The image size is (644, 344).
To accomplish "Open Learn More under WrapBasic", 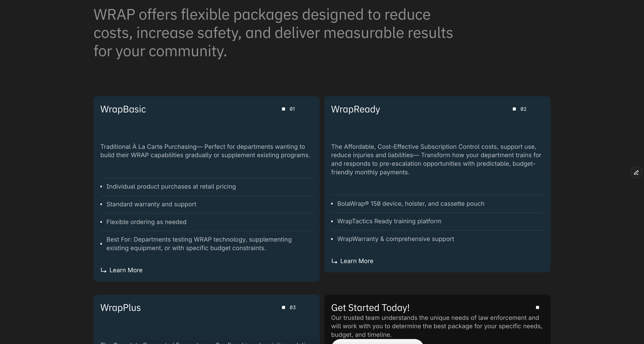I will coord(126,270).
